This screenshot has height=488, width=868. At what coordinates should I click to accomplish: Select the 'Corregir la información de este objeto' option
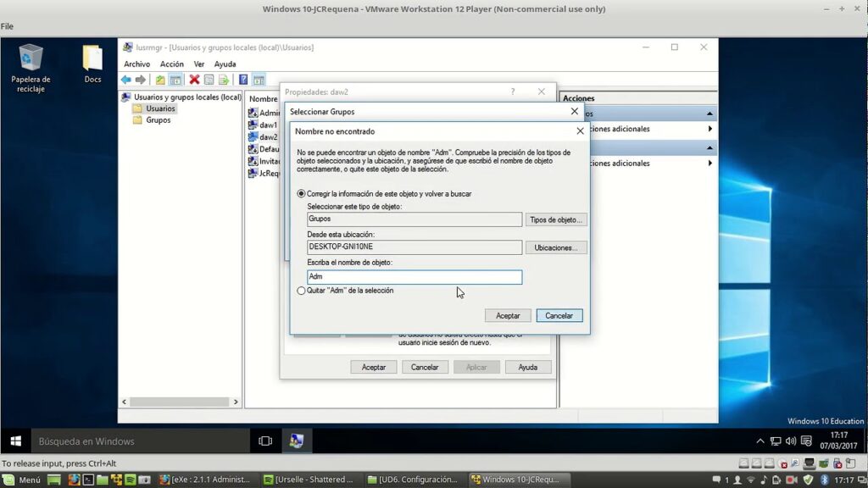(302, 193)
